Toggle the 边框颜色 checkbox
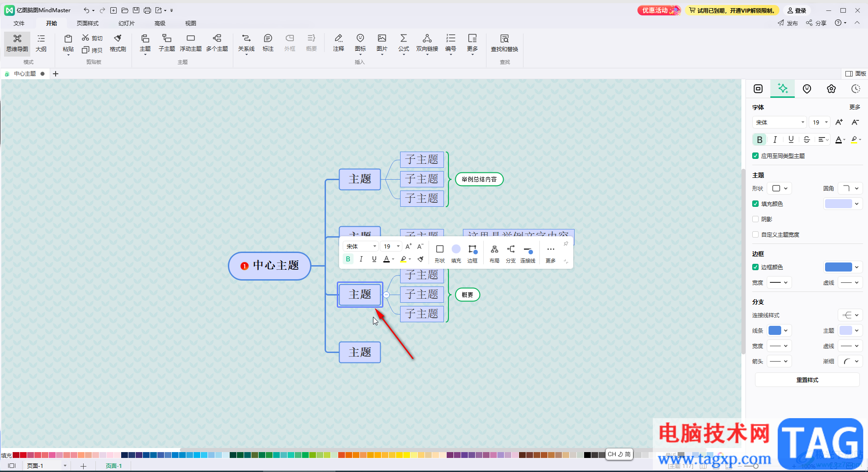This screenshot has width=868, height=472. click(x=755, y=267)
